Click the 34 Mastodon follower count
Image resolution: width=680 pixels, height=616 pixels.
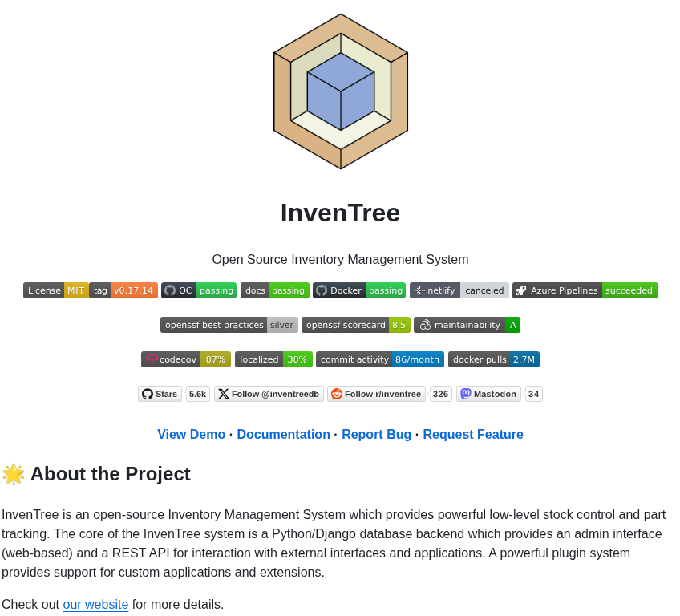[533, 394]
